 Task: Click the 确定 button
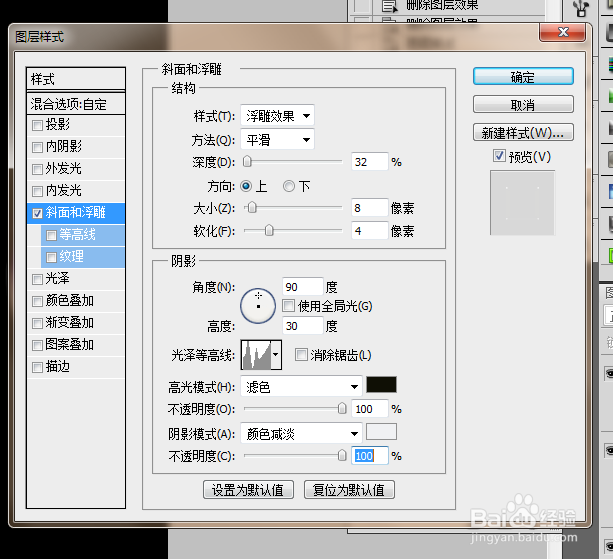point(523,77)
